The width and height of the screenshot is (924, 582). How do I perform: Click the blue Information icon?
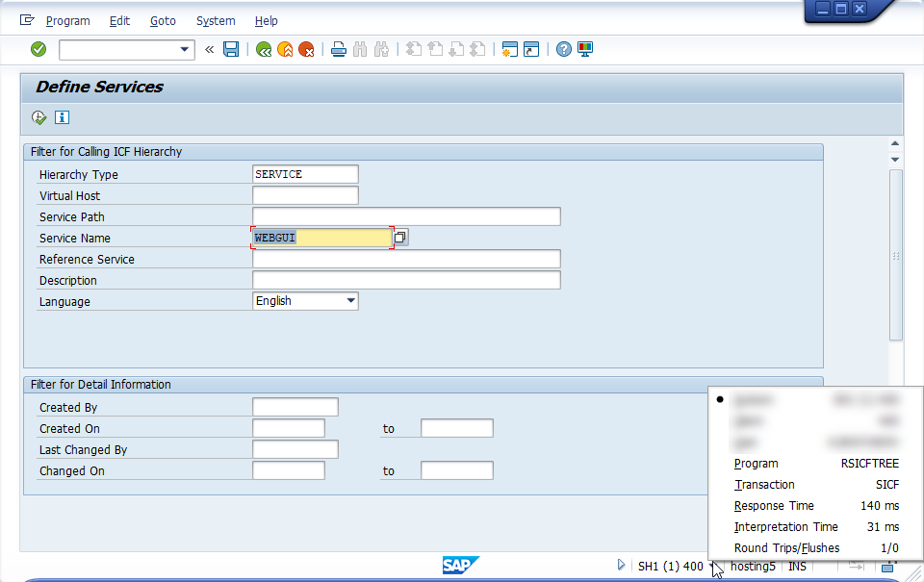click(62, 117)
